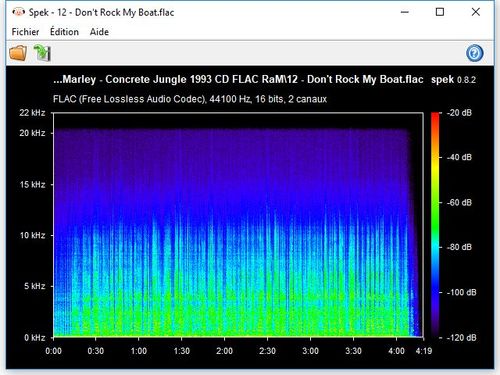Image resolution: width=500 pixels, height=375 pixels.
Task: Click the 2:30 time label
Action: point(267,351)
